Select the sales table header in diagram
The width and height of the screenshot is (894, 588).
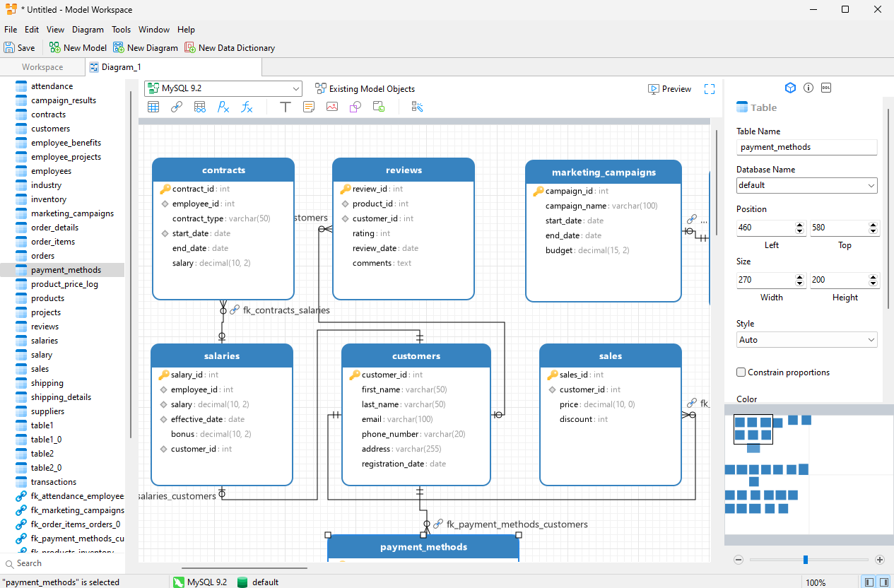click(611, 356)
